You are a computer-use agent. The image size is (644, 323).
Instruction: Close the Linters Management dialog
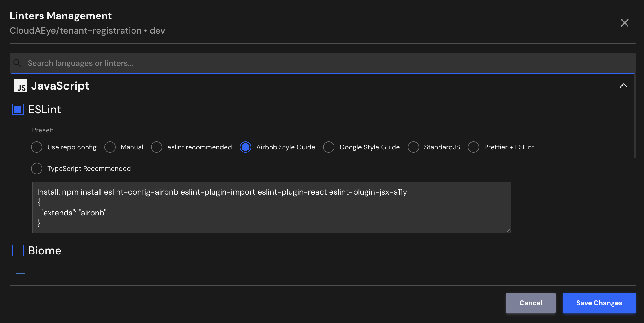[625, 23]
